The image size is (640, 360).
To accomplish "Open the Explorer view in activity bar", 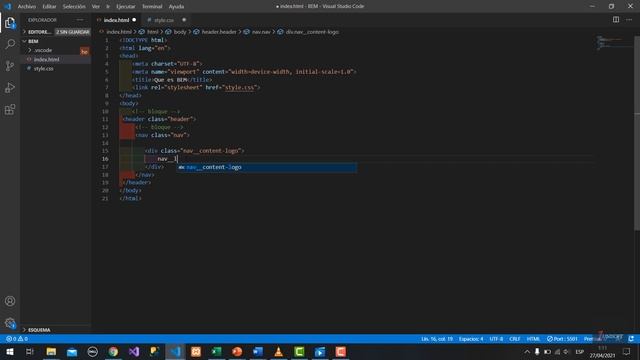I will pos(10,23).
